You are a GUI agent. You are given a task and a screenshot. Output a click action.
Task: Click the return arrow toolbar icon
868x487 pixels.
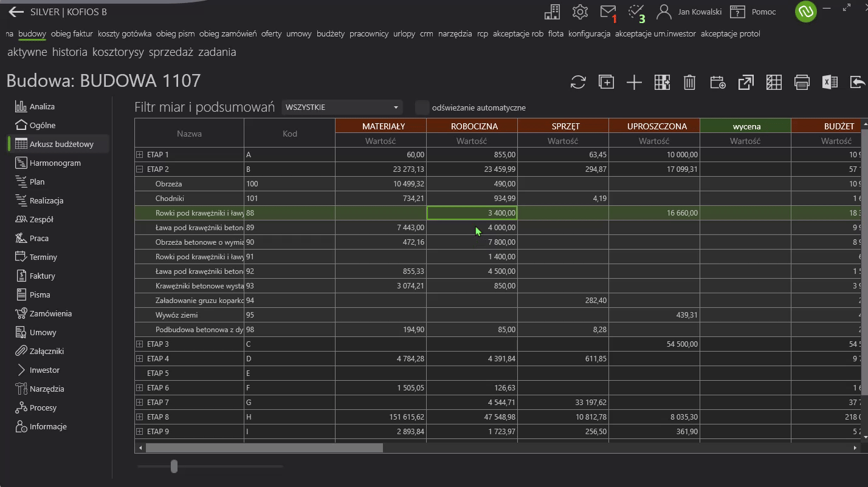858,83
